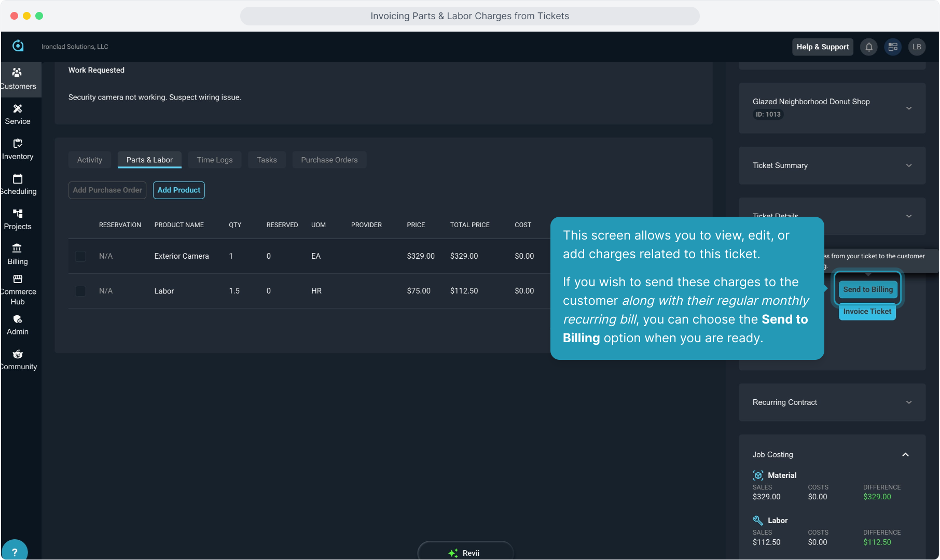Check the Exterior Camera row checkbox
The image size is (940, 560).
[x=80, y=256]
